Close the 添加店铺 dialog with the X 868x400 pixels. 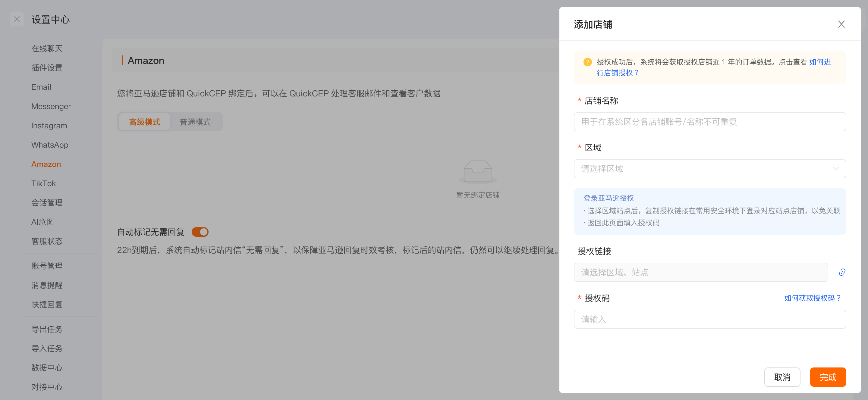(841, 24)
